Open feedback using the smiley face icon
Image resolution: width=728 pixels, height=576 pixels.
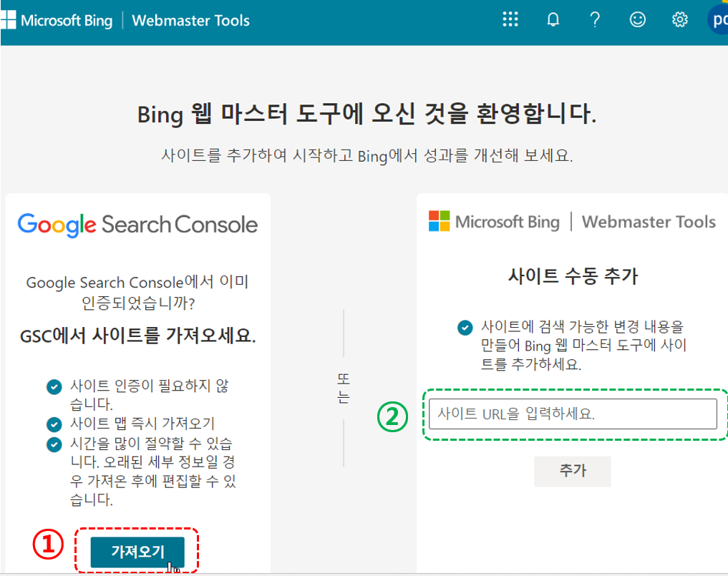(x=638, y=19)
